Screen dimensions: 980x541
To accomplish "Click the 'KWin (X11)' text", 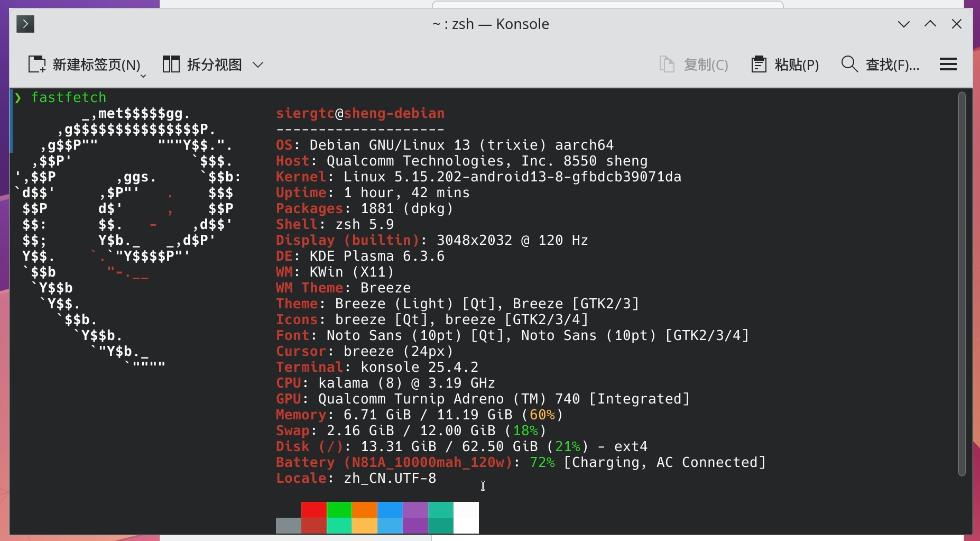I will coord(352,272).
